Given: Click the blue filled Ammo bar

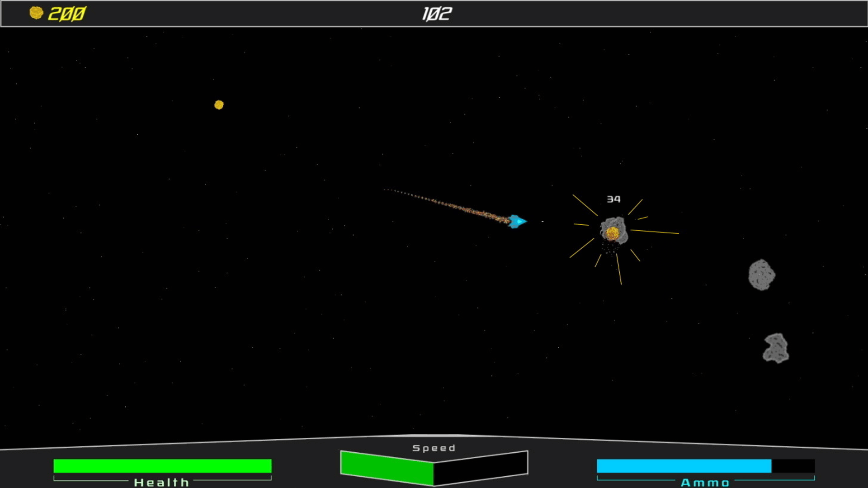Looking at the screenshot, I should click(x=684, y=466).
